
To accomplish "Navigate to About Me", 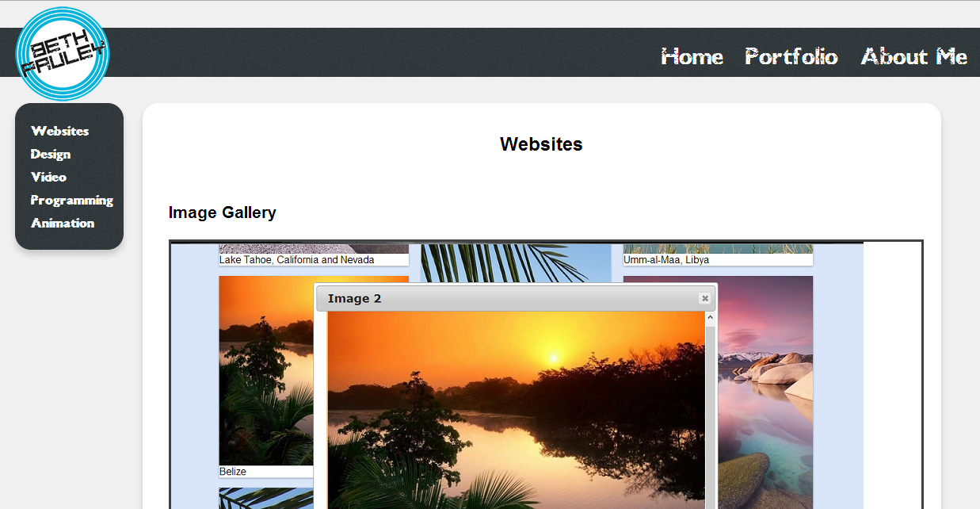I will click(x=913, y=56).
